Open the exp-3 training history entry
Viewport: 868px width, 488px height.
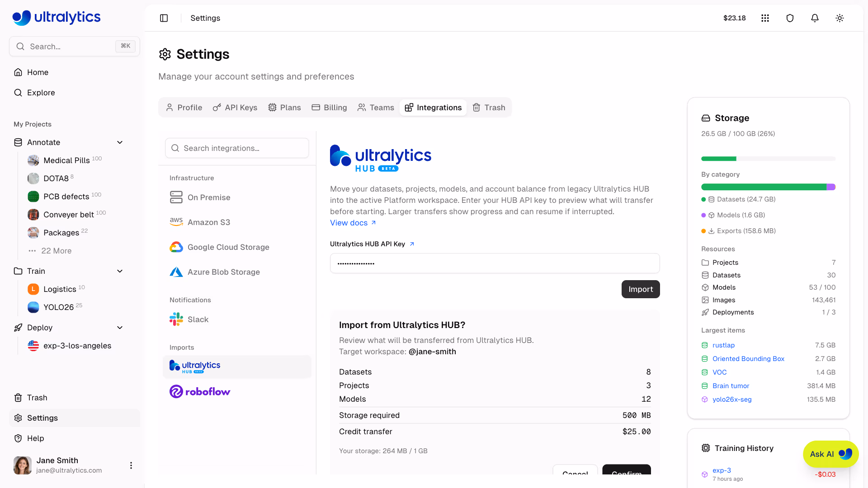[x=722, y=470]
